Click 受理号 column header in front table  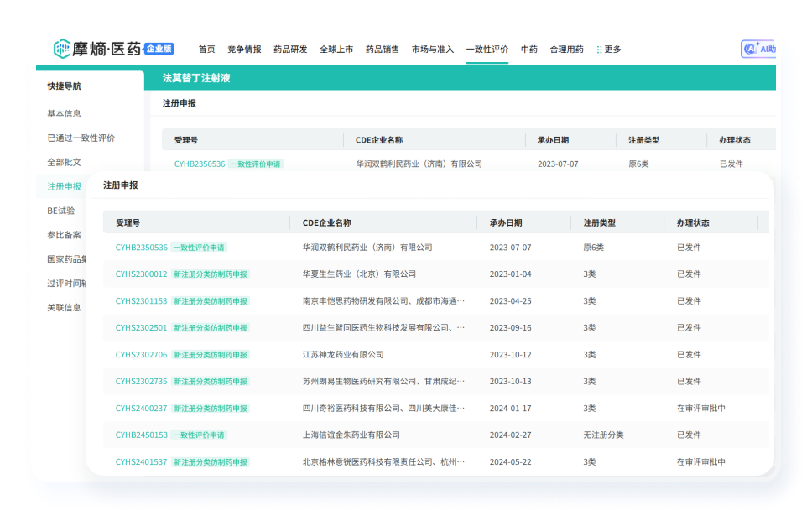(x=128, y=223)
